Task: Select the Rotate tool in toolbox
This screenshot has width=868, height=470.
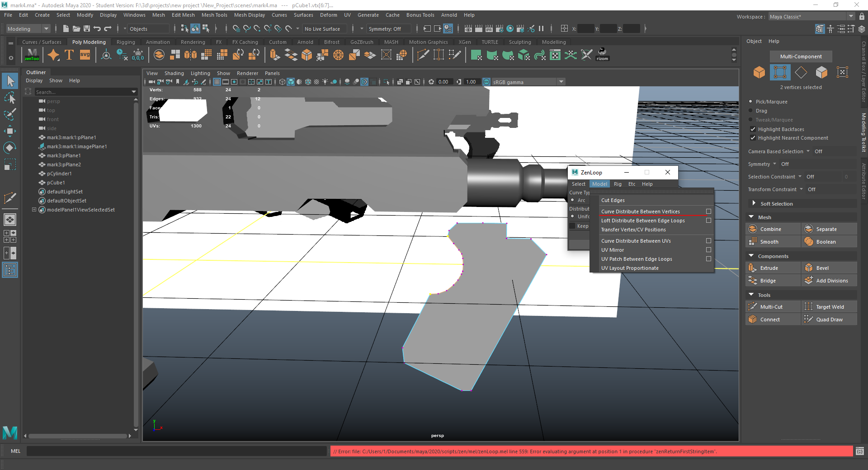Action: [10, 148]
